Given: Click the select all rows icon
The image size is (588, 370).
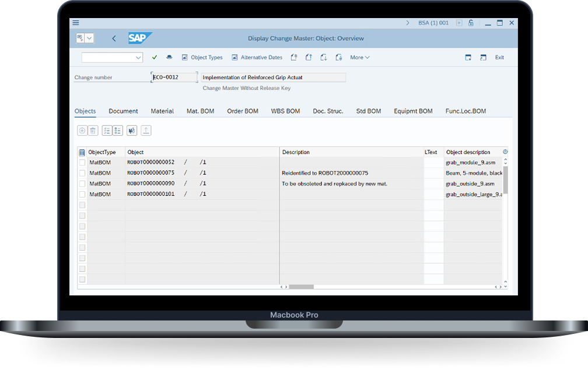Looking at the screenshot, I should [x=107, y=131].
